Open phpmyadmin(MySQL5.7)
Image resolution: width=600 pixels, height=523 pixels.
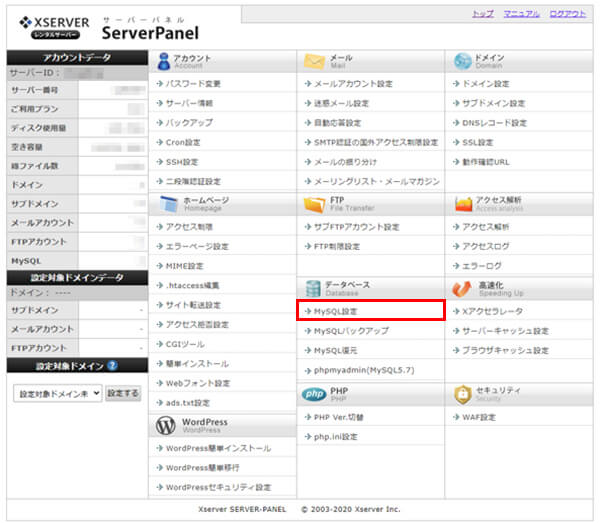pyautogui.click(x=364, y=370)
